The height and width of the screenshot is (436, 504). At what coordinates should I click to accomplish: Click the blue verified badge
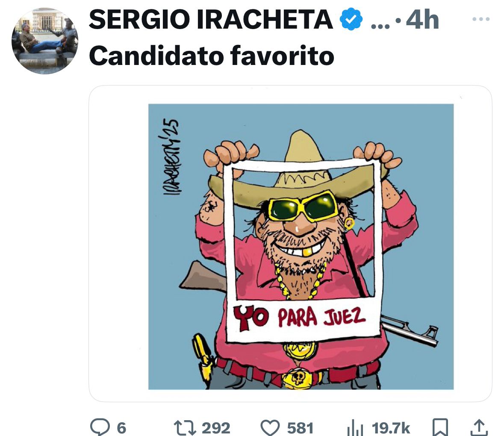pos(351,20)
